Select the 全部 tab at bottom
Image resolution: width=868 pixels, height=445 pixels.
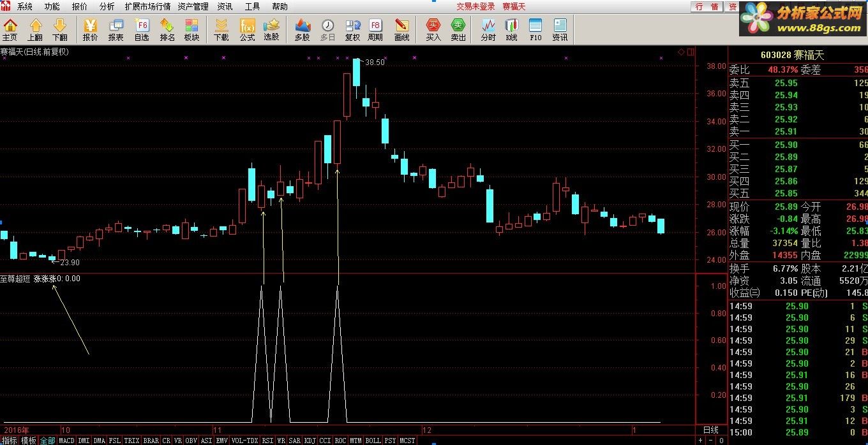[47, 441]
